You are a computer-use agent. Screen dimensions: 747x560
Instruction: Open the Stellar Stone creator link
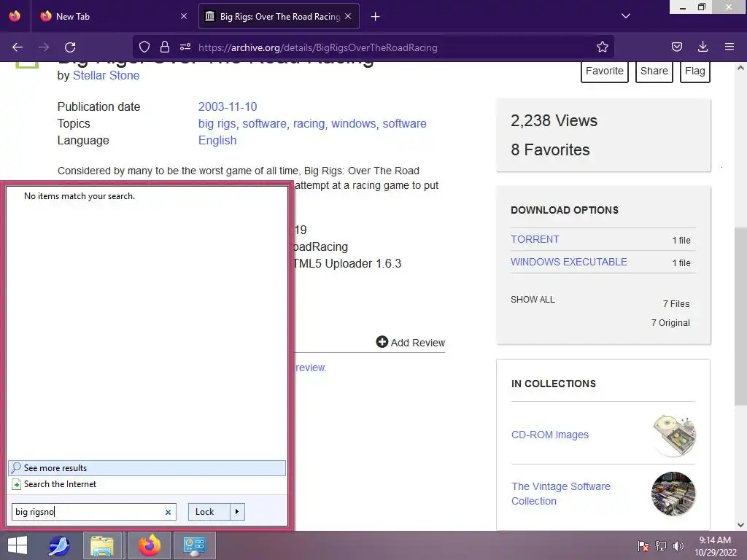pos(107,75)
